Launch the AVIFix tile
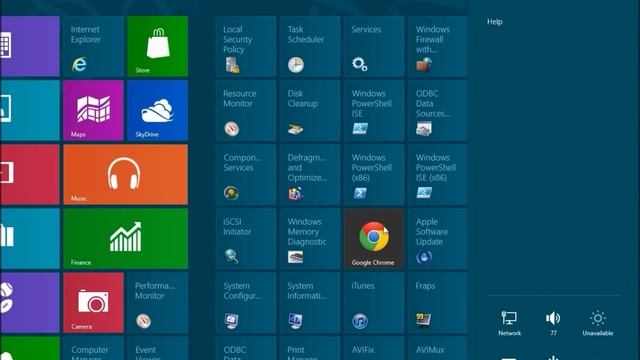640x360 pixels. tap(374, 348)
